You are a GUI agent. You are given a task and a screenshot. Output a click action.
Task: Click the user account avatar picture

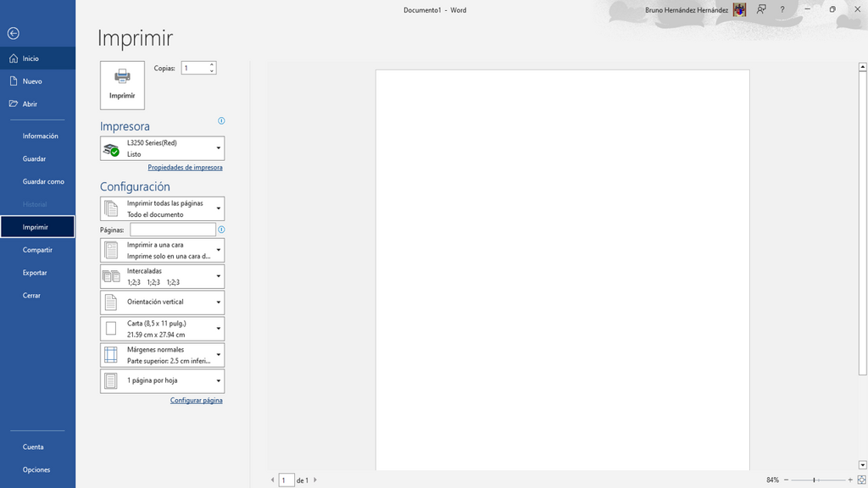tap(739, 9)
